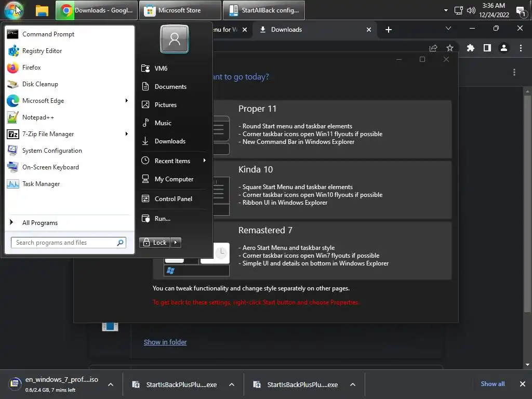Open the volume tray icon

[471, 10]
